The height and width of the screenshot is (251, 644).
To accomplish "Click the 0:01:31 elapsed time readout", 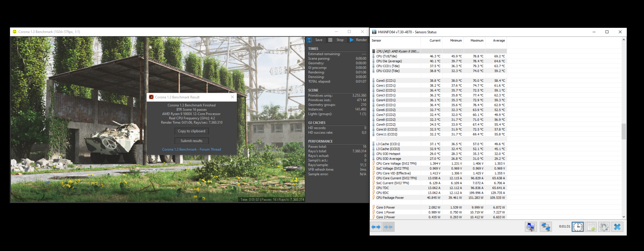I will pyautogui.click(x=565, y=227).
